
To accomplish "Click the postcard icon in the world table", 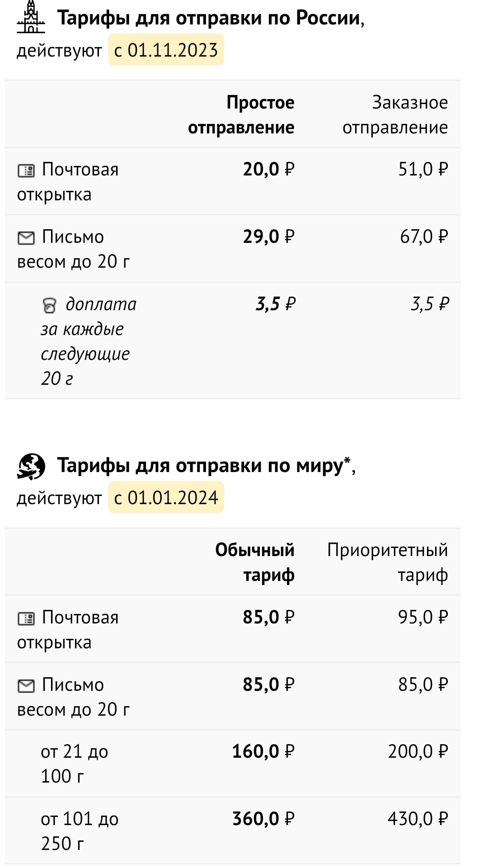I will point(26,618).
